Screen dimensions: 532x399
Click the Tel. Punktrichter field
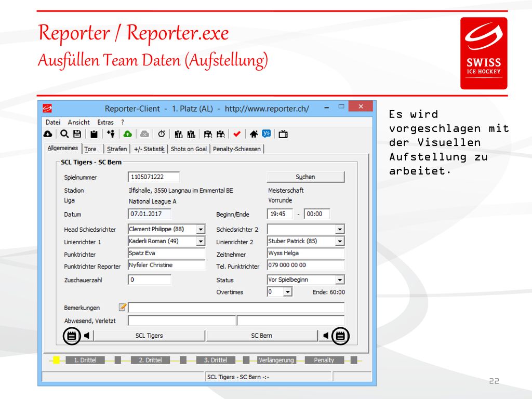click(x=305, y=265)
